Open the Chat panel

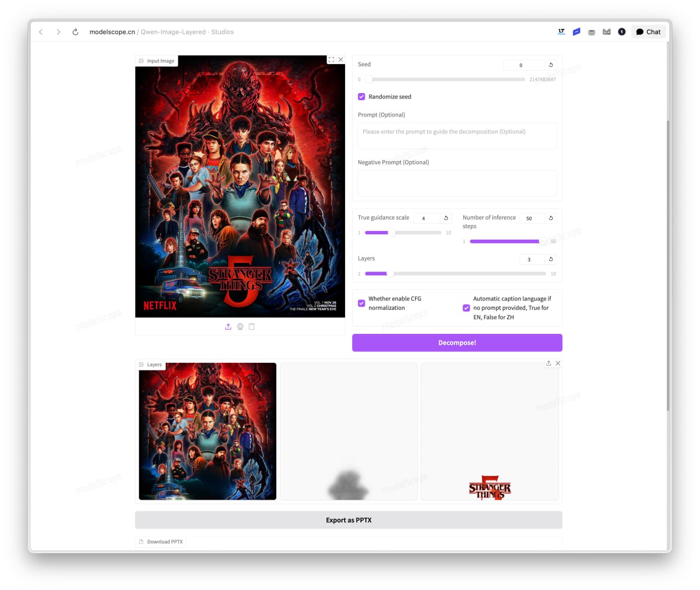coord(649,32)
